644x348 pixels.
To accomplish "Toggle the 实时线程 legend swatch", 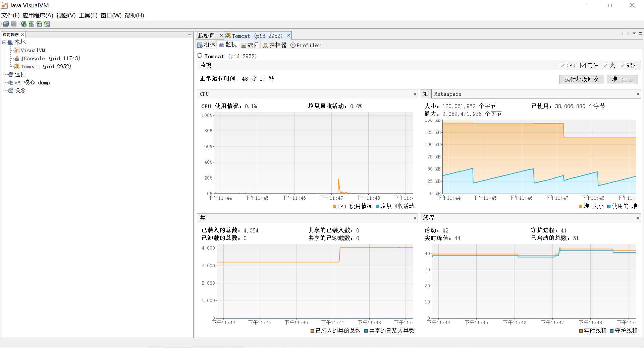I will pos(581,331).
